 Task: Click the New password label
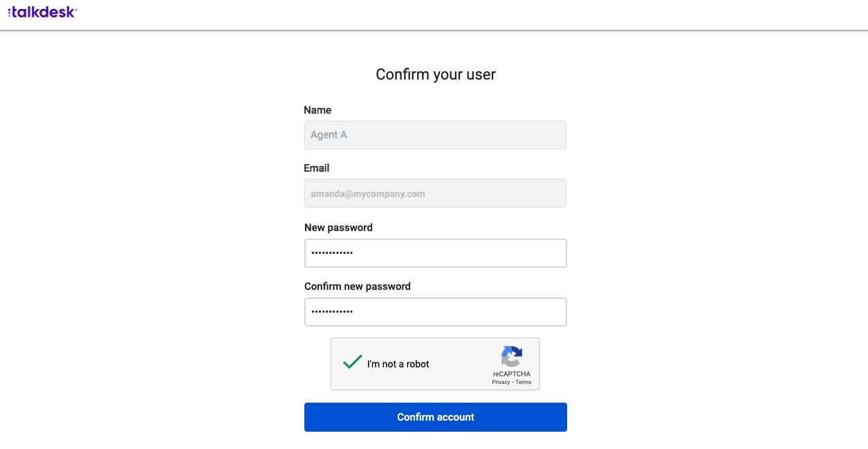[338, 228]
